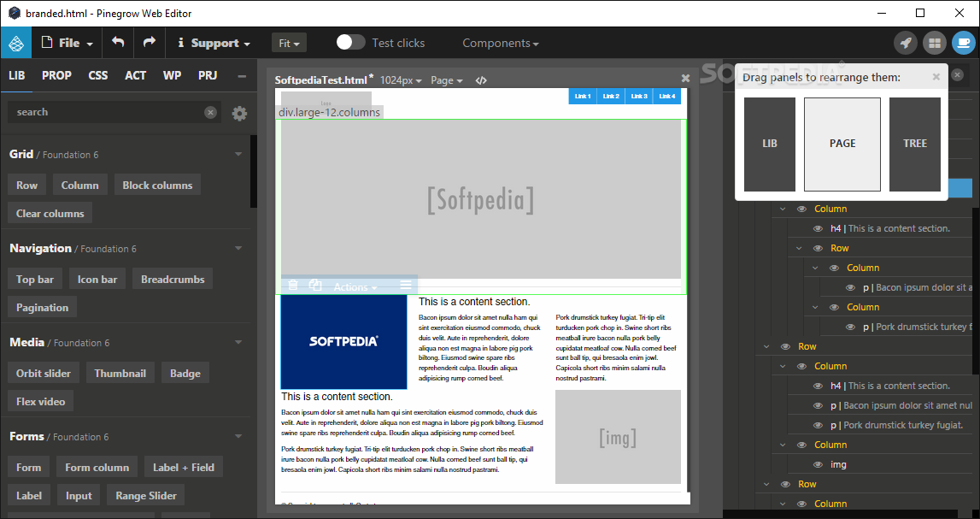Switch to the CSS tab
Image resolution: width=980 pixels, height=519 pixels.
pos(98,75)
